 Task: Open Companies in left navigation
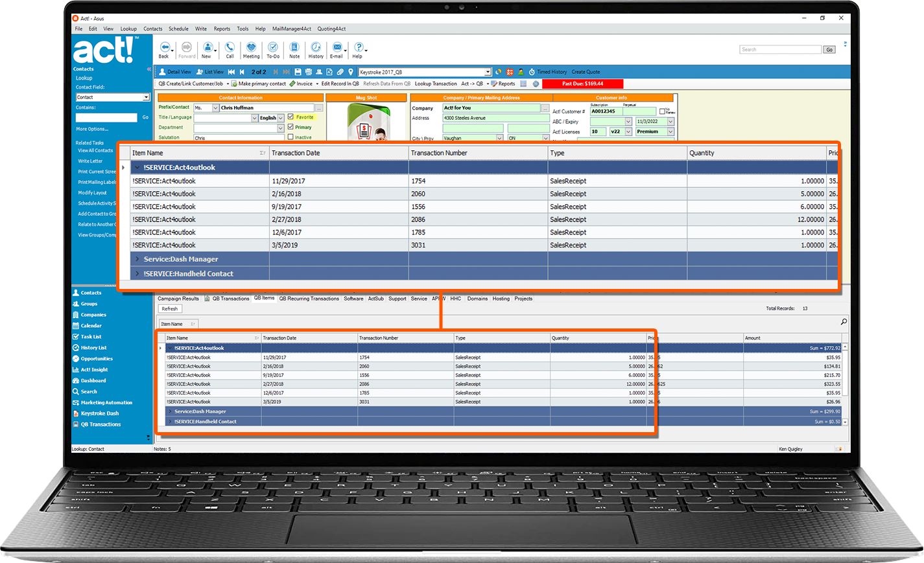pos(89,315)
